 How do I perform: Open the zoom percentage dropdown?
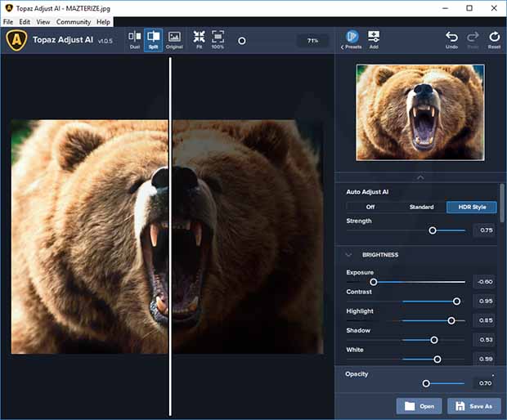pyautogui.click(x=312, y=40)
